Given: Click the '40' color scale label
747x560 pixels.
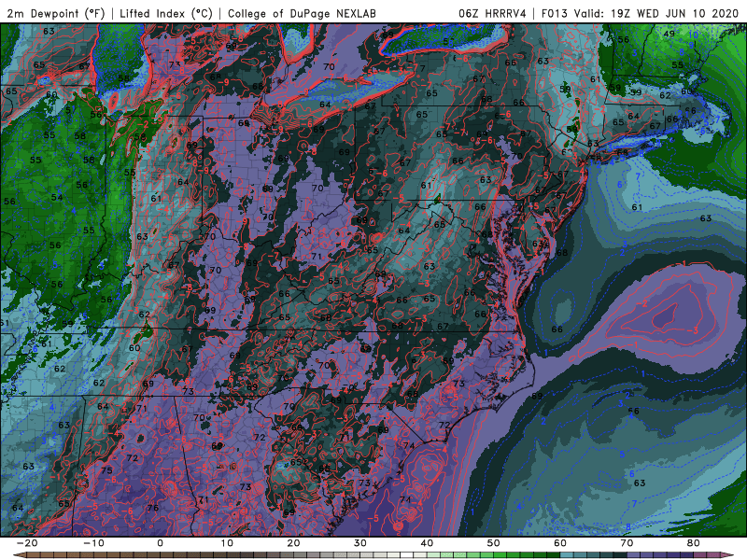Looking at the screenshot, I should point(427,543).
